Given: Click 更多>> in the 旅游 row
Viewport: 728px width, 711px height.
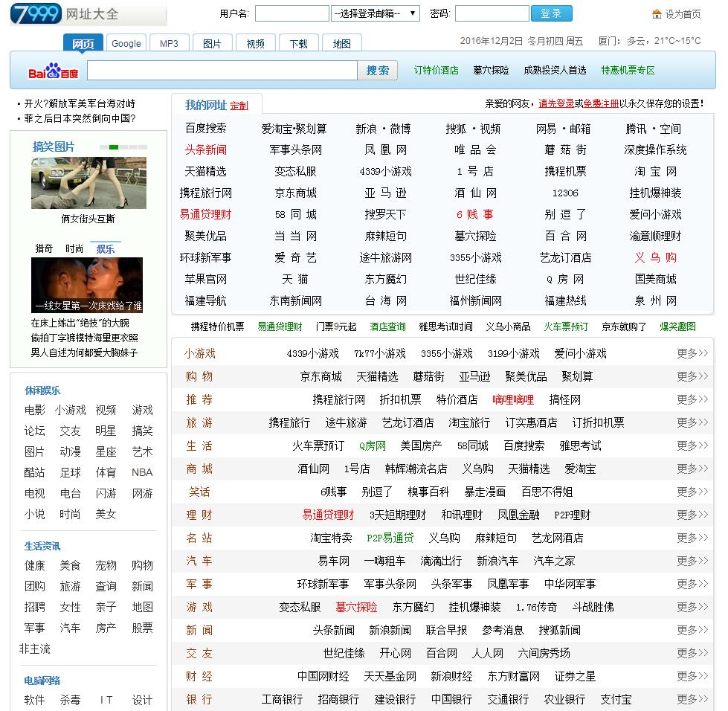Looking at the screenshot, I should (x=692, y=422).
